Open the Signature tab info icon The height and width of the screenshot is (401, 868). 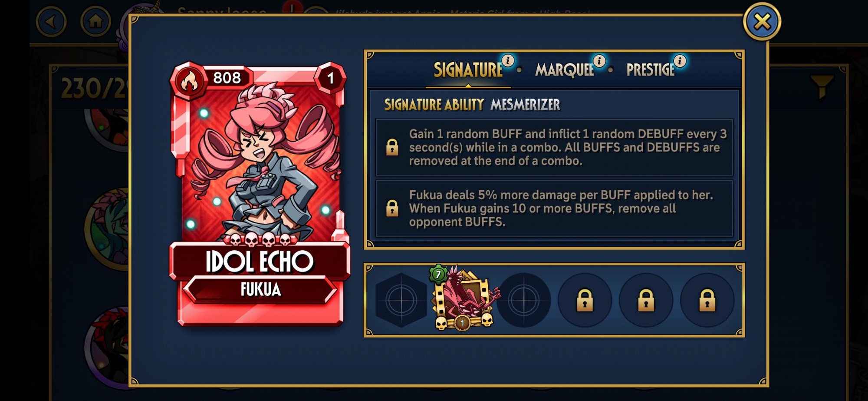click(508, 60)
